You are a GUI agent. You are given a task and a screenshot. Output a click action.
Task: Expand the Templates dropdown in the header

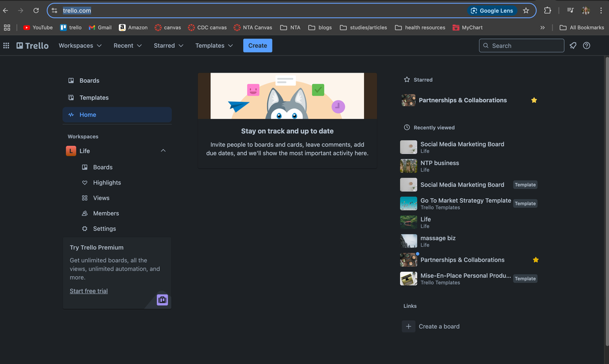click(214, 46)
